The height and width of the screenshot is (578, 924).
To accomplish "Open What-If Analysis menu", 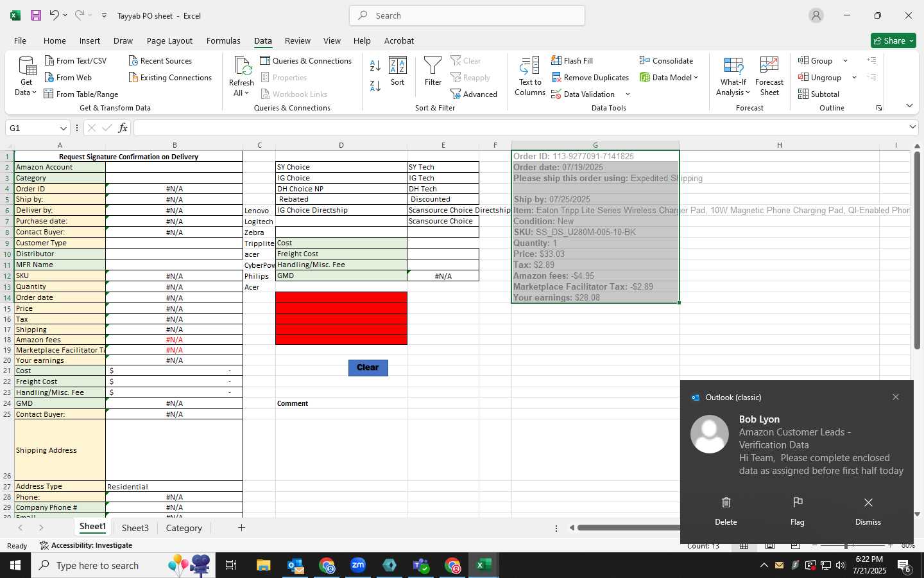I will pos(733,76).
